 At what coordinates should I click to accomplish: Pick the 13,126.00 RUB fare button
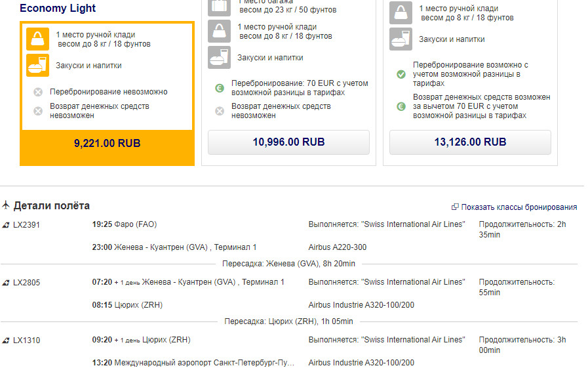tap(470, 142)
